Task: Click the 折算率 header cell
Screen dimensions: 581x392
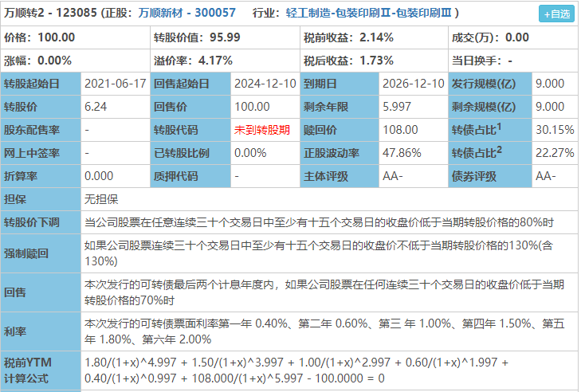Action: 41,176
